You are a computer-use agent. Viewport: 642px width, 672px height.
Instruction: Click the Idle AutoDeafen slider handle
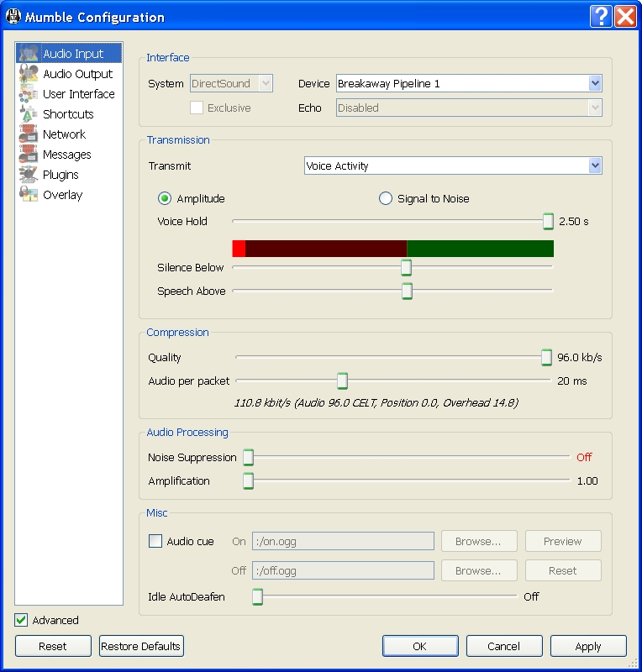257,596
